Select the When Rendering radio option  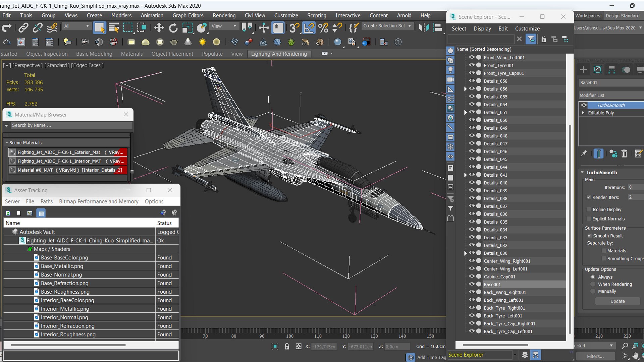pos(593,284)
